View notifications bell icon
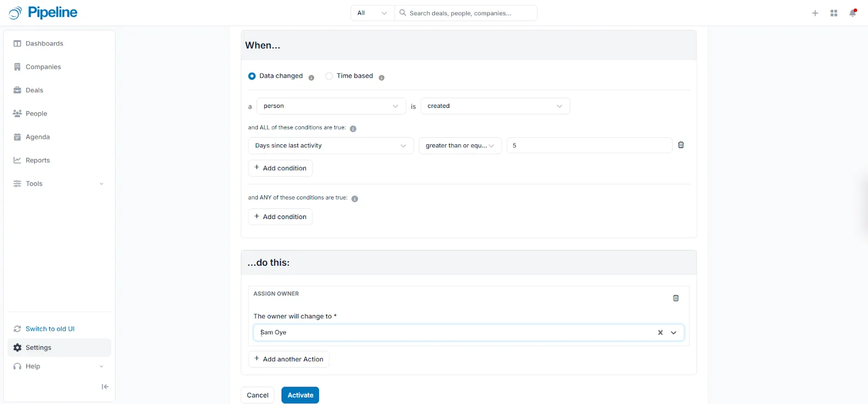This screenshot has height=404, width=868. (853, 12)
